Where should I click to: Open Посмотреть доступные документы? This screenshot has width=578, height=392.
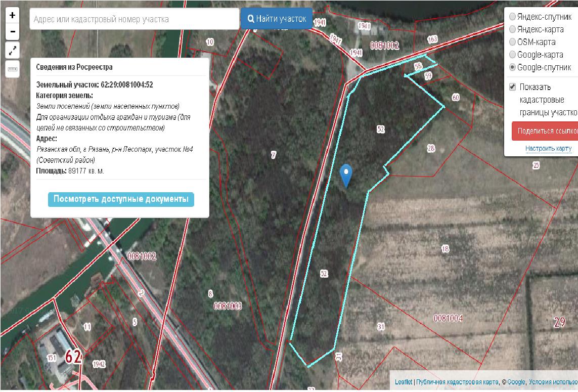(x=121, y=199)
